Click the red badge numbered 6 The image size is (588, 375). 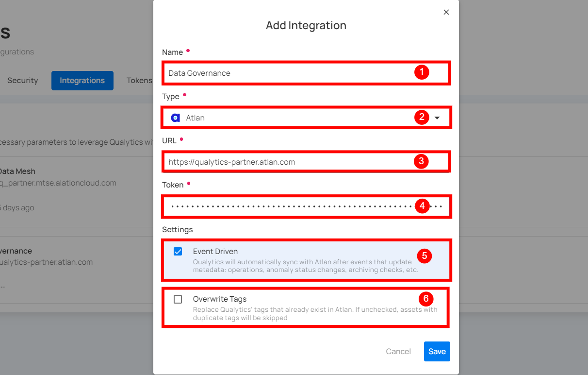(x=425, y=298)
